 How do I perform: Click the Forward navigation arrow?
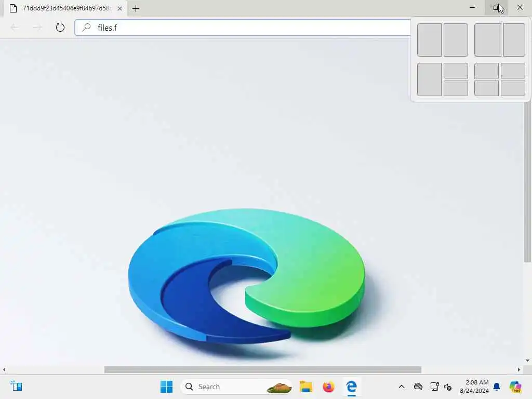point(37,28)
